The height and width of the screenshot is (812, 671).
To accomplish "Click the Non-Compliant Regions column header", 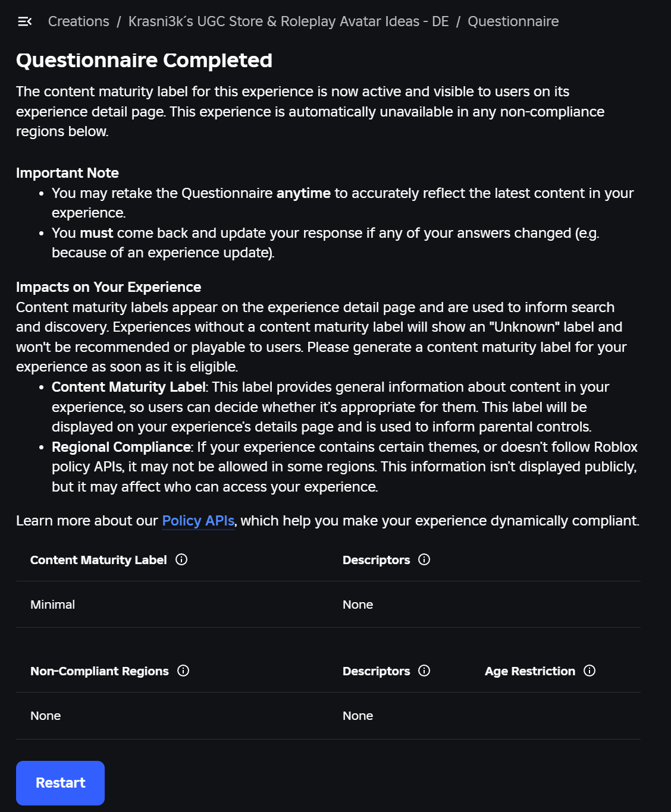I will [x=99, y=671].
